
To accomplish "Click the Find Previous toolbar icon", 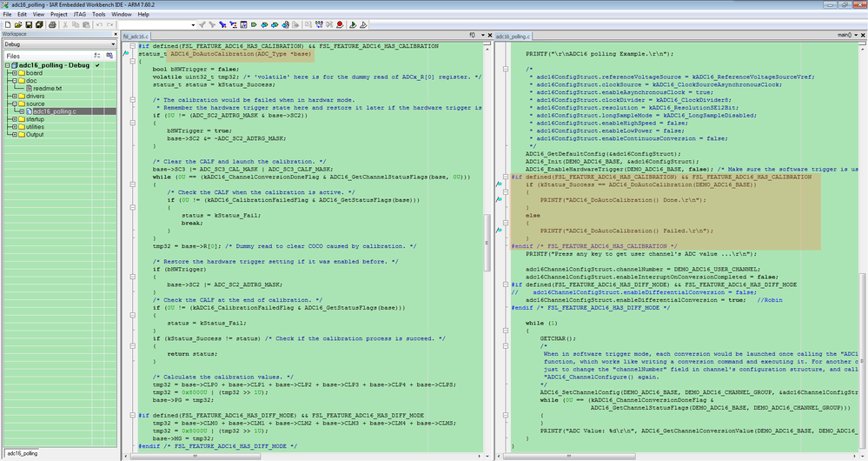I will [202, 25].
